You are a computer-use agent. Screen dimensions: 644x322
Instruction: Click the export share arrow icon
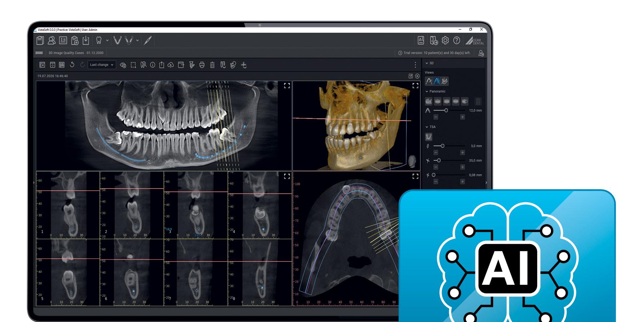point(161,65)
